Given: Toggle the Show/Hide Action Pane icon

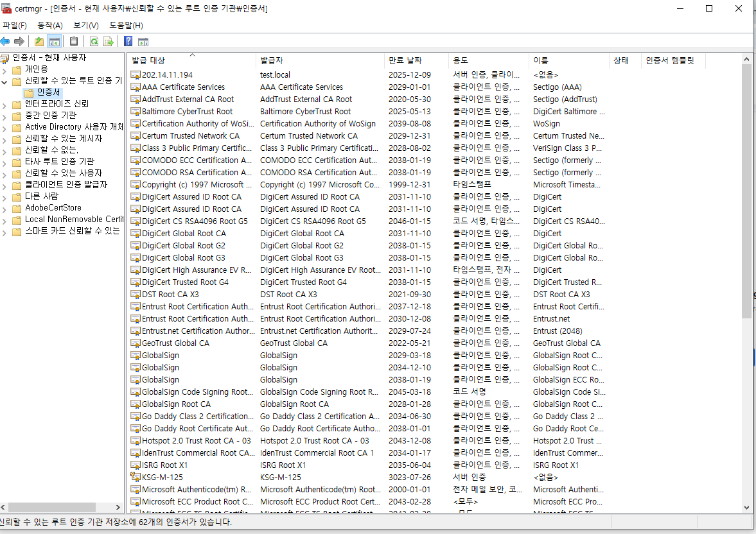Looking at the screenshot, I should click(x=143, y=42).
